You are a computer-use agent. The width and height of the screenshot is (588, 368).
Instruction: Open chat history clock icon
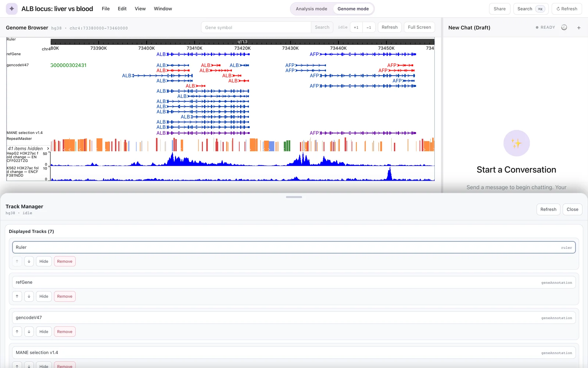click(x=564, y=27)
